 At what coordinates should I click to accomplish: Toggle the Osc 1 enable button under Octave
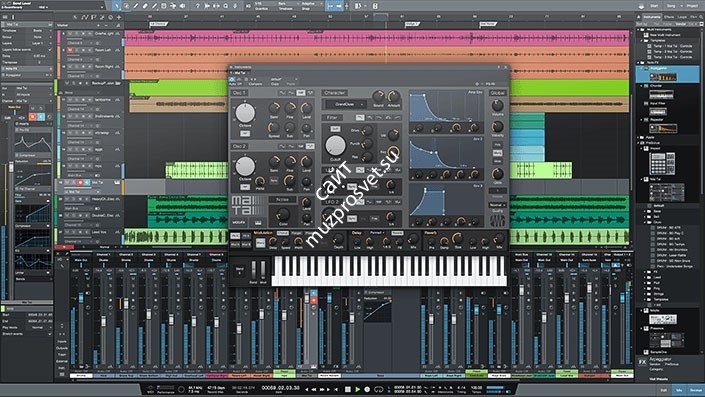pos(245,134)
